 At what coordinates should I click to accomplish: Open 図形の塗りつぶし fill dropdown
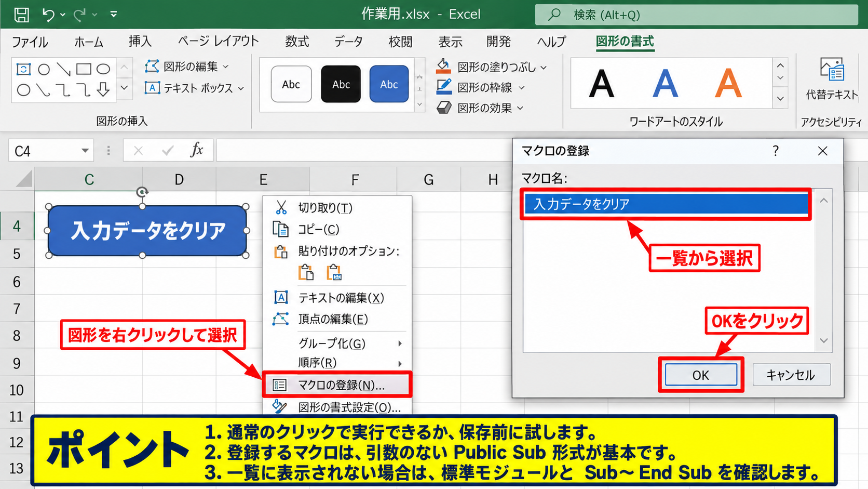tap(492, 67)
